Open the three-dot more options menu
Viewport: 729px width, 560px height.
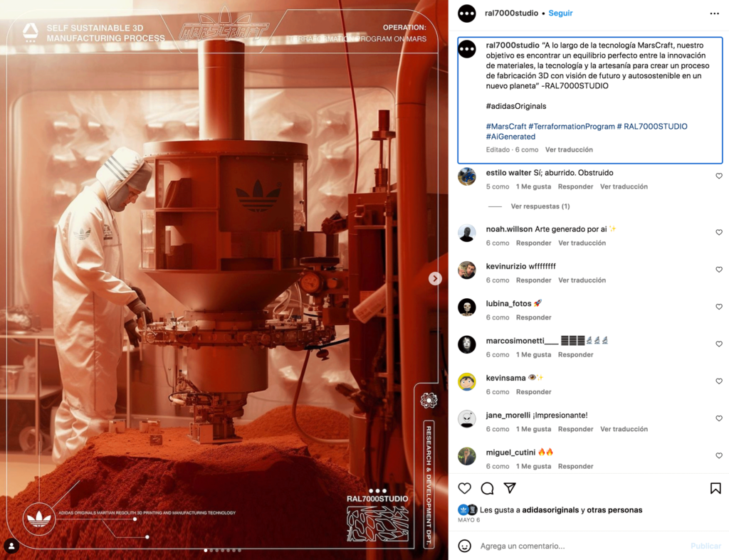(x=715, y=14)
